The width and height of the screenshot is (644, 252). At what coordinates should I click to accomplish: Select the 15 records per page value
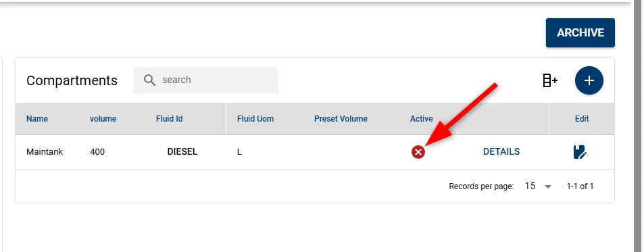[530, 186]
